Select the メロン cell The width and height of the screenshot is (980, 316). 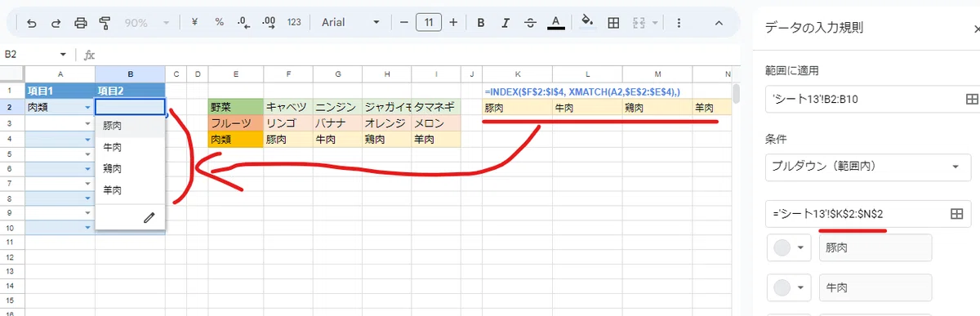435,123
